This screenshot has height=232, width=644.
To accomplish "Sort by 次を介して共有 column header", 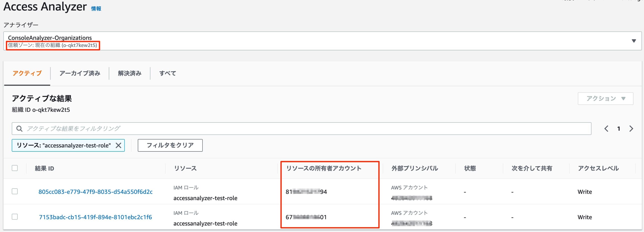I will pos(532,168).
